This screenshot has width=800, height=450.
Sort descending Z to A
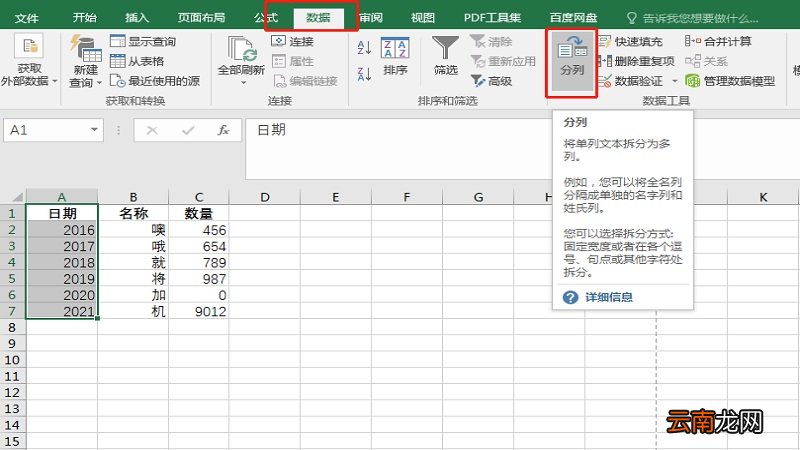tap(364, 74)
